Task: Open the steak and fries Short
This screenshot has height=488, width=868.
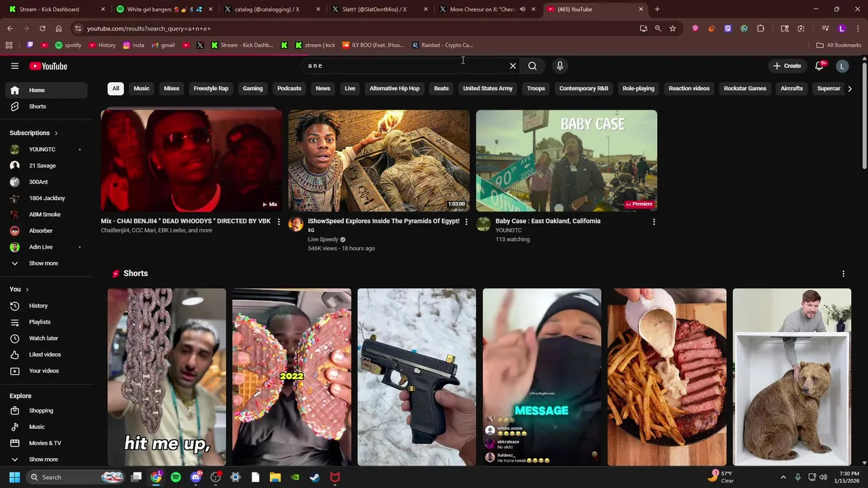Action: point(667,377)
